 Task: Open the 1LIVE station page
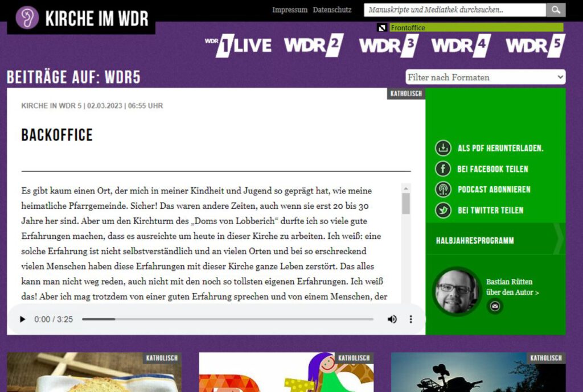point(239,46)
